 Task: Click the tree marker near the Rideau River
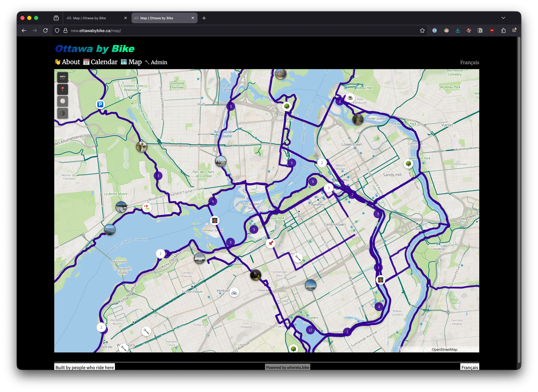409,163
